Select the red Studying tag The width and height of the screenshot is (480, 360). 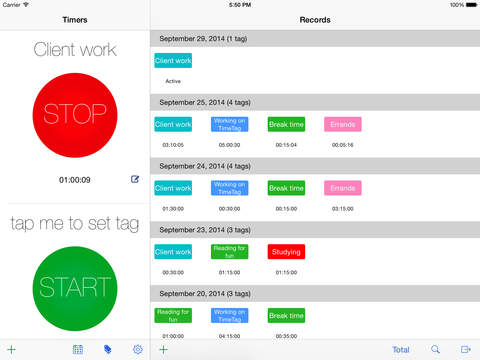[x=286, y=252]
